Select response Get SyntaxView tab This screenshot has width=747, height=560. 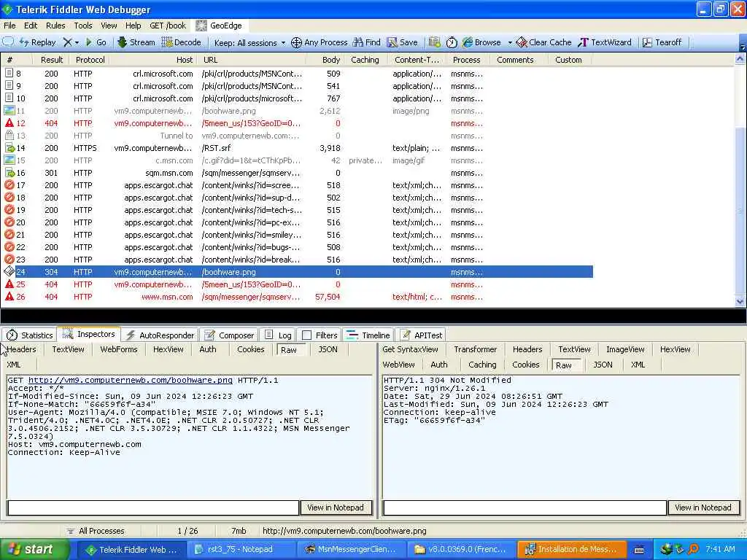pos(410,349)
